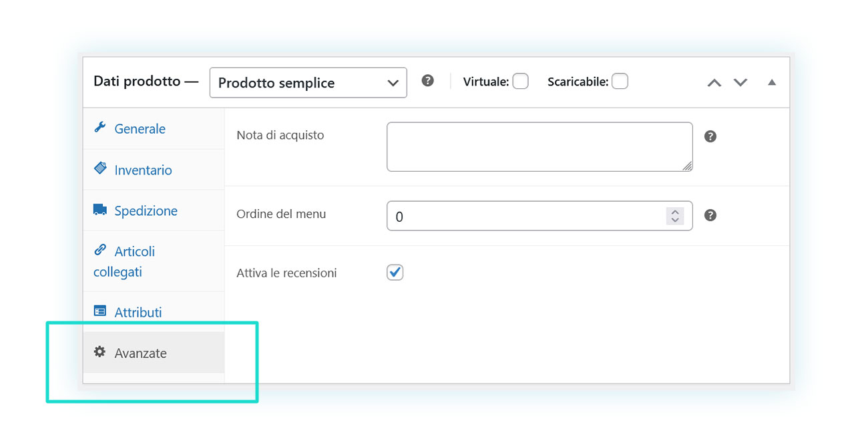Select the Avanzate tab
This screenshot has height=437, width=868.
[154, 353]
